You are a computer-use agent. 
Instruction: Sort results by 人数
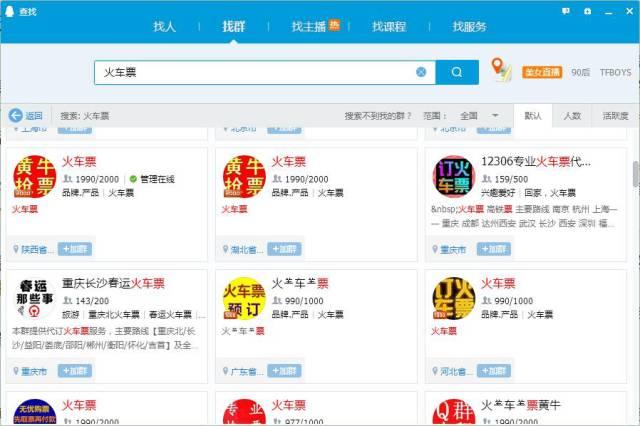pos(572,116)
